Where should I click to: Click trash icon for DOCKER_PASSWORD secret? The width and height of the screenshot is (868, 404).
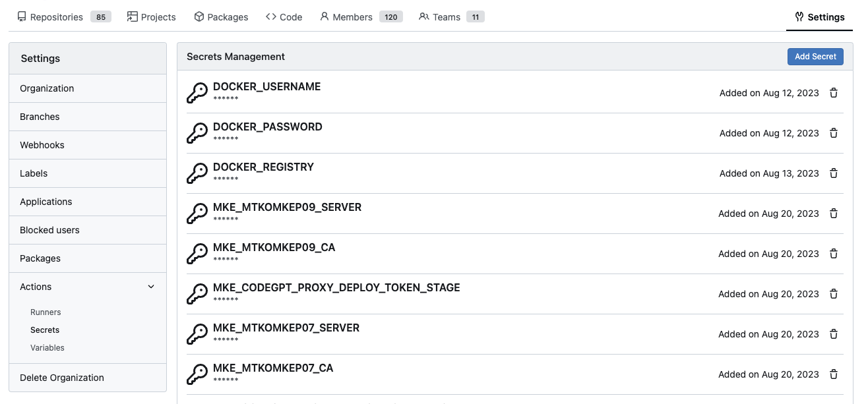pos(834,133)
